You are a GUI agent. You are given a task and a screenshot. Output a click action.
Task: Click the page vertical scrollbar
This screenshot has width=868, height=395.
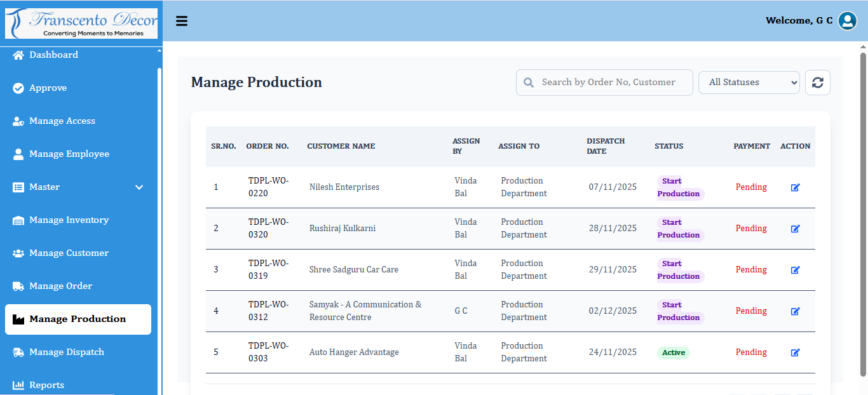coord(863,210)
